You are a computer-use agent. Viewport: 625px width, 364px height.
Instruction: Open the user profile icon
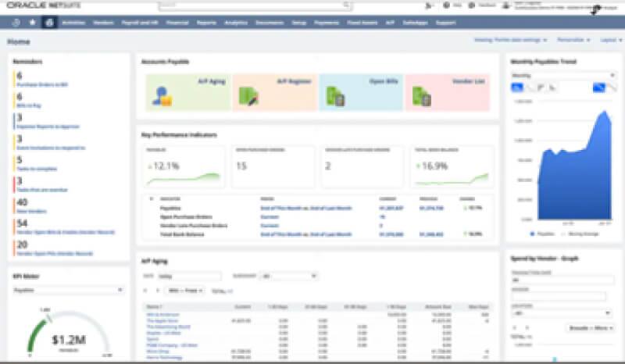tap(505, 5)
